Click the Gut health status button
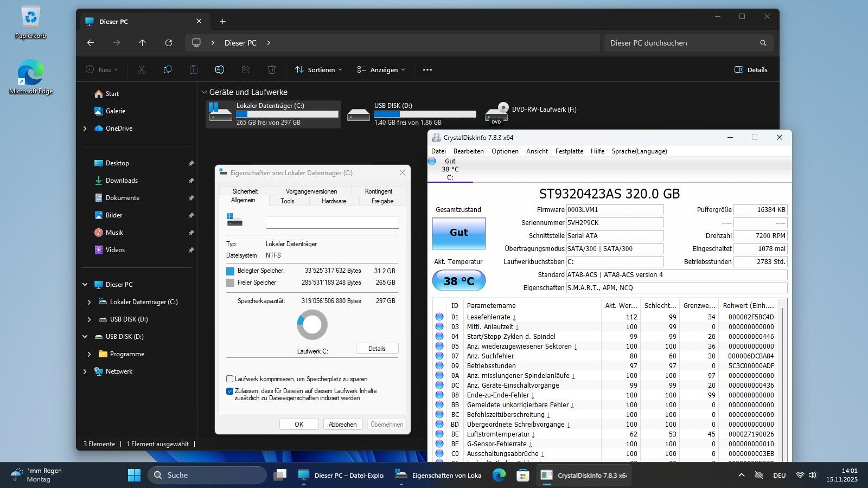The image size is (868, 488). coord(458,233)
